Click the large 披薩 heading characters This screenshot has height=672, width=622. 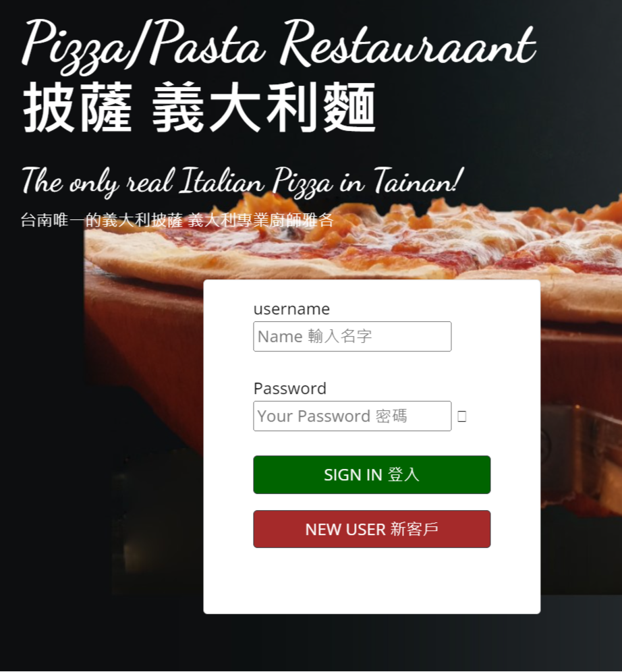tap(78, 107)
